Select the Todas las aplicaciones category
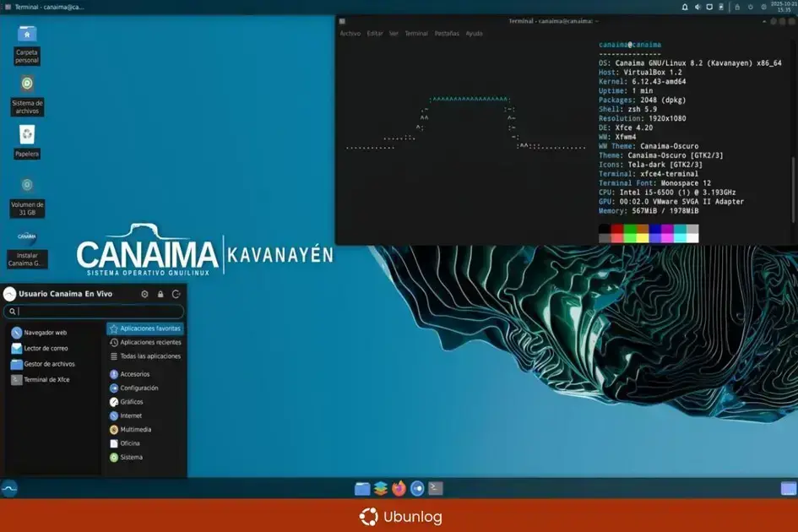This screenshot has width=798, height=532. (145, 356)
